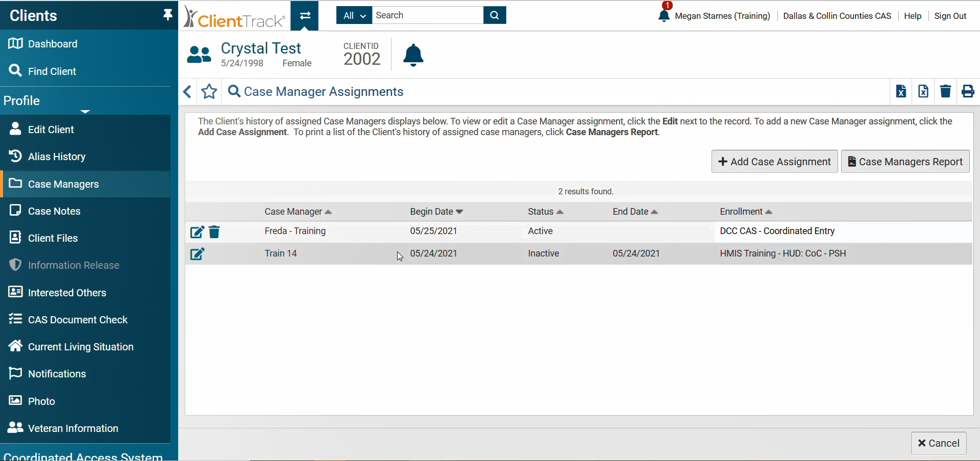Delete the Freda - Training assignment
Screen dimensions: 980x461
pos(214,232)
